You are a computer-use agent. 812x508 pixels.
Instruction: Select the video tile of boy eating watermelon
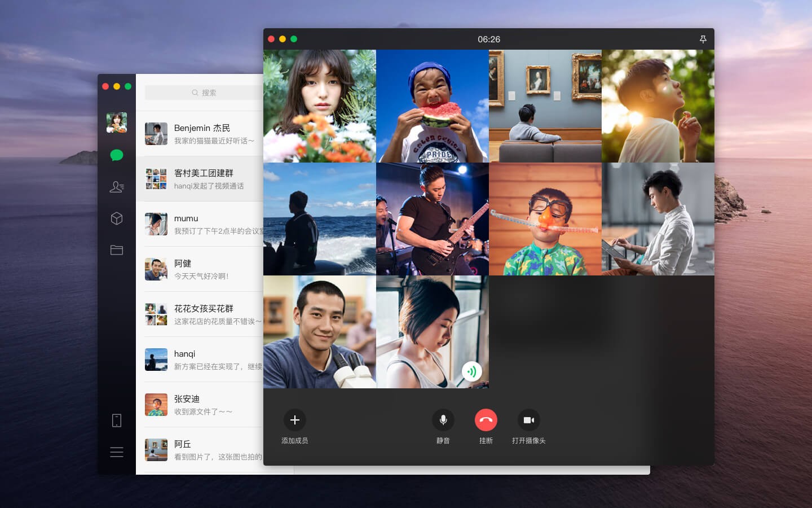[433, 106]
